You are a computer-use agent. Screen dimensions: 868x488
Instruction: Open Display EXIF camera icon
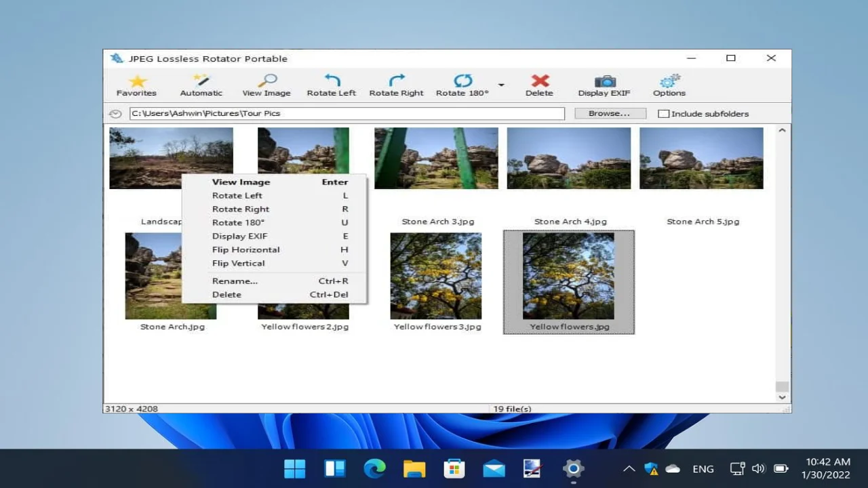(x=604, y=81)
